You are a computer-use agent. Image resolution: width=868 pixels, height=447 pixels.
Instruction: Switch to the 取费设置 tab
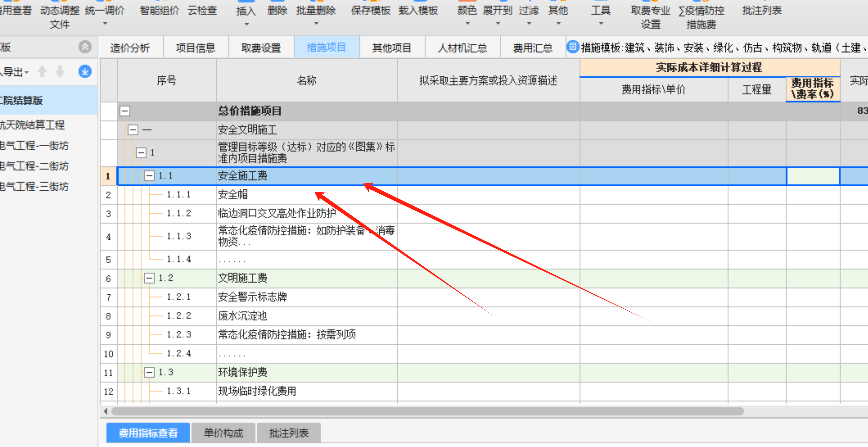coord(261,48)
